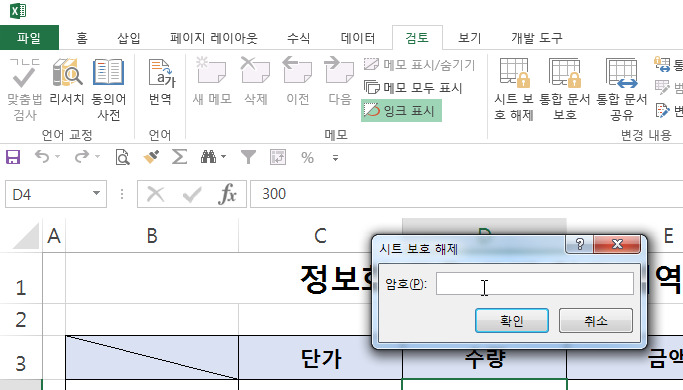Click the fx insert function icon
This screenshot has height=390, width=683.
click(227, 194)
